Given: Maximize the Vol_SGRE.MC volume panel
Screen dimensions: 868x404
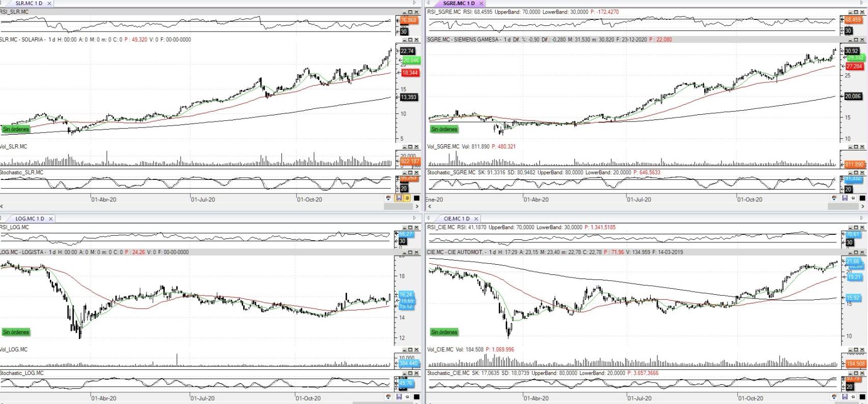Looking at the screenshot, I should (856, 147).
